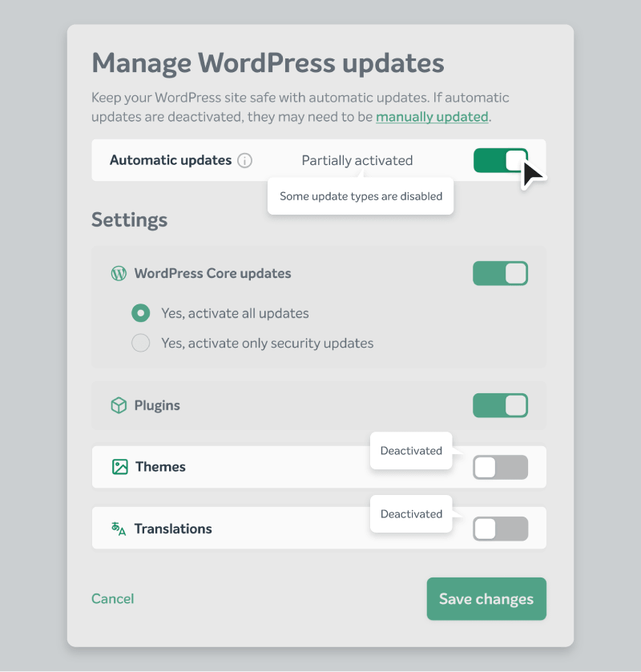Enable the Themes updates switch

pyautogui.click(x=500, y=467)
